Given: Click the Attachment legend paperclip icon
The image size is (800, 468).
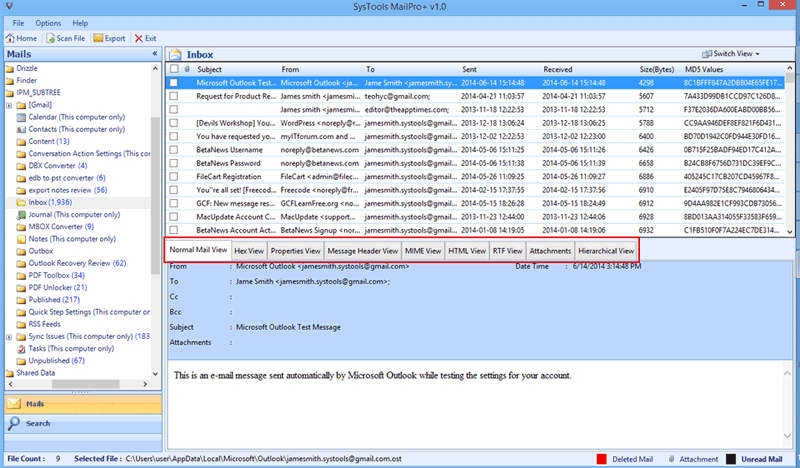Looking at the screenshot, I should [x=671, y=459].
